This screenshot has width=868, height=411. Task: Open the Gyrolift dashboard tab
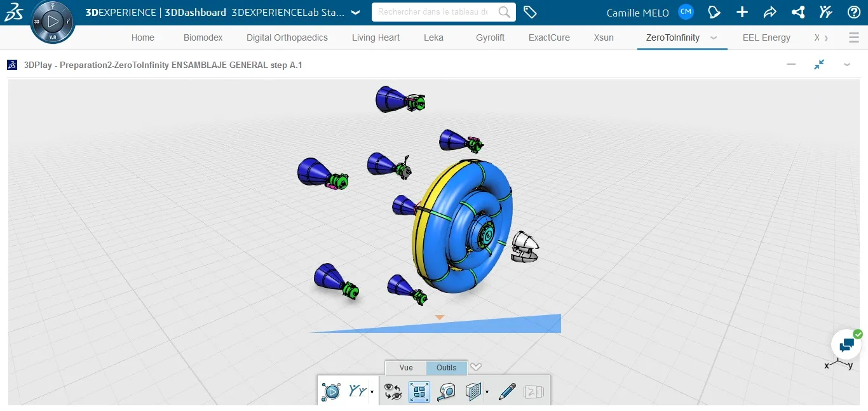490,37
